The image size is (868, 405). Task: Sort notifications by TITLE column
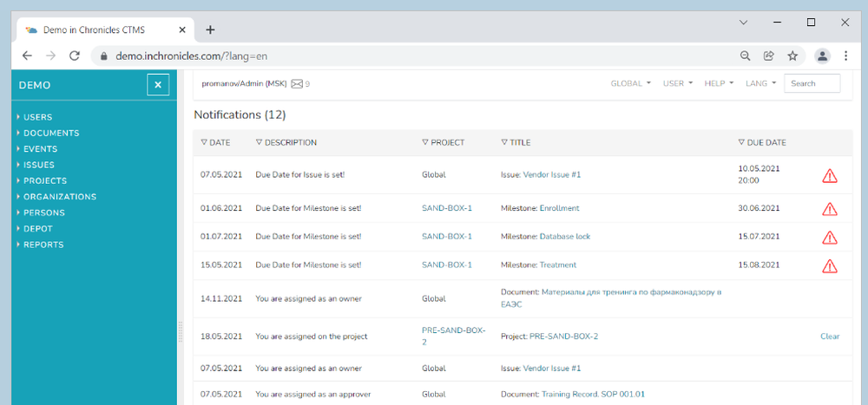[x=516, y=143]
